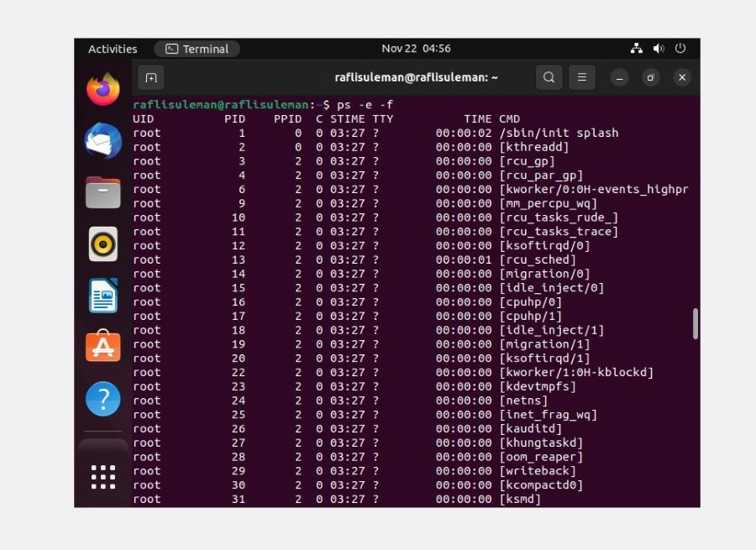Open terminal search magnifier icon
The width and height of the screenshot is (756, 550).
point(549,77)
